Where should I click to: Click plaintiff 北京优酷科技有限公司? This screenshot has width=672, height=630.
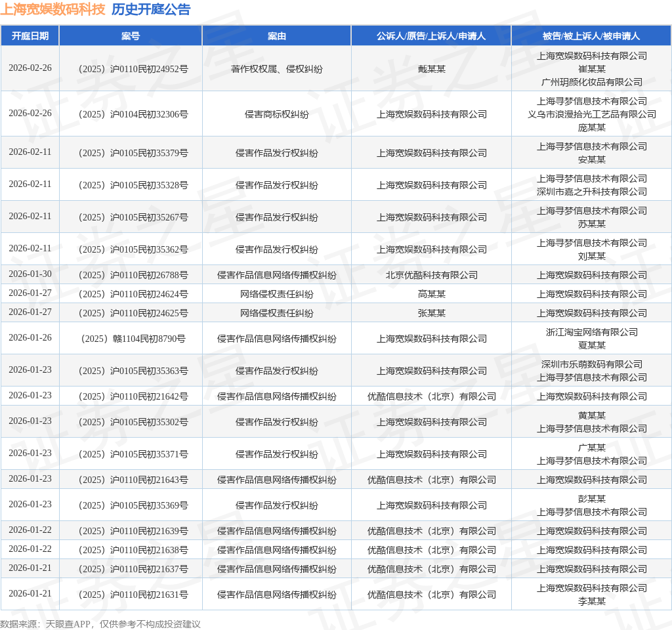pyautogui.click(x=432, y=275)
